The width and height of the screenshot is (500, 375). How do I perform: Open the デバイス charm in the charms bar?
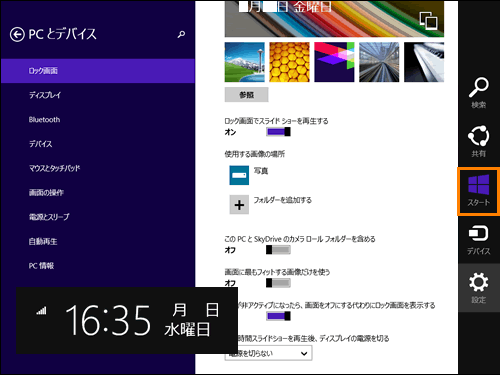tap(479, 240)
